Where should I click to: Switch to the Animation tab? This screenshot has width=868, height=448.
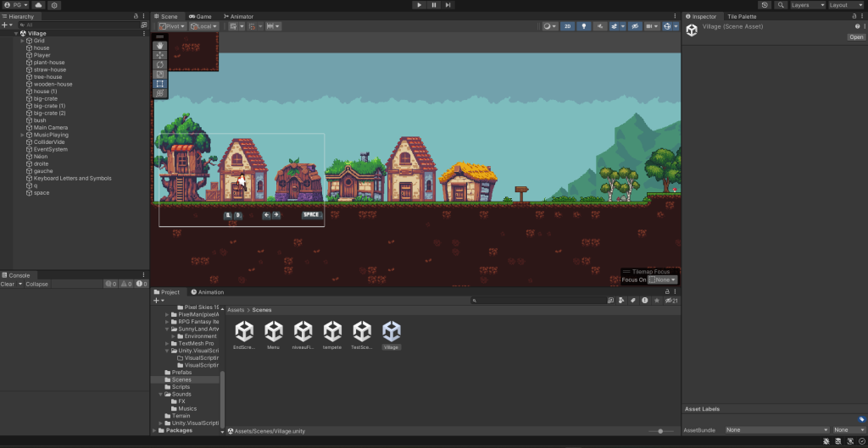point(208,292)
